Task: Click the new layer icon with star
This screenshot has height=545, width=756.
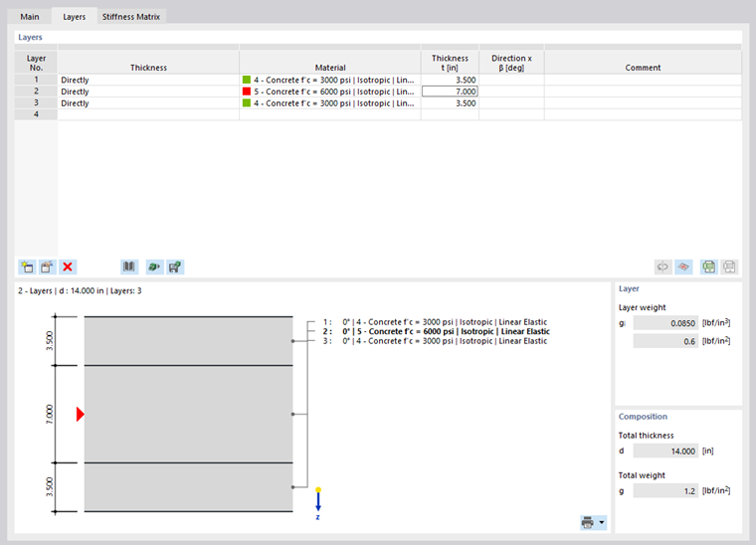Action: [27, 267]
